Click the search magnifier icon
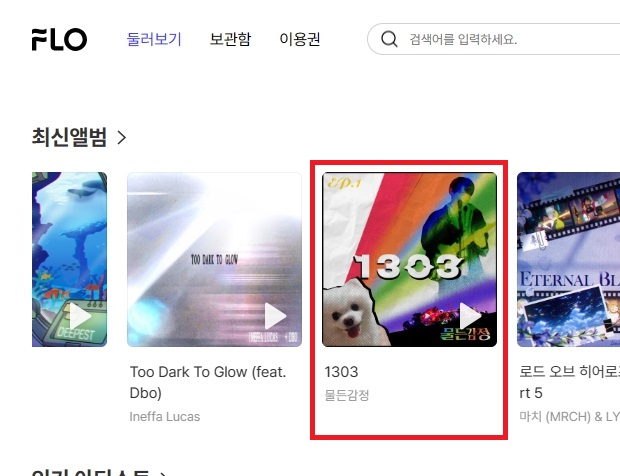 point(389,39)
